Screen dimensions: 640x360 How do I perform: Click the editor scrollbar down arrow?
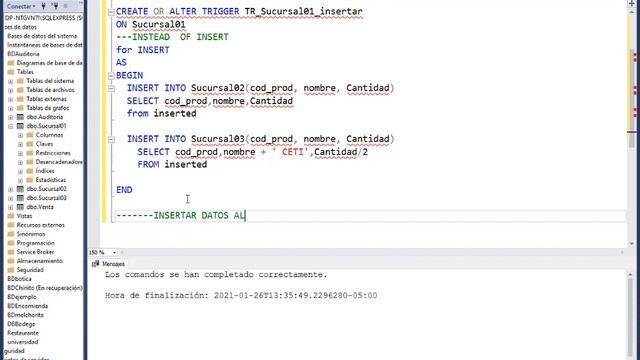(x=631, y=244)
